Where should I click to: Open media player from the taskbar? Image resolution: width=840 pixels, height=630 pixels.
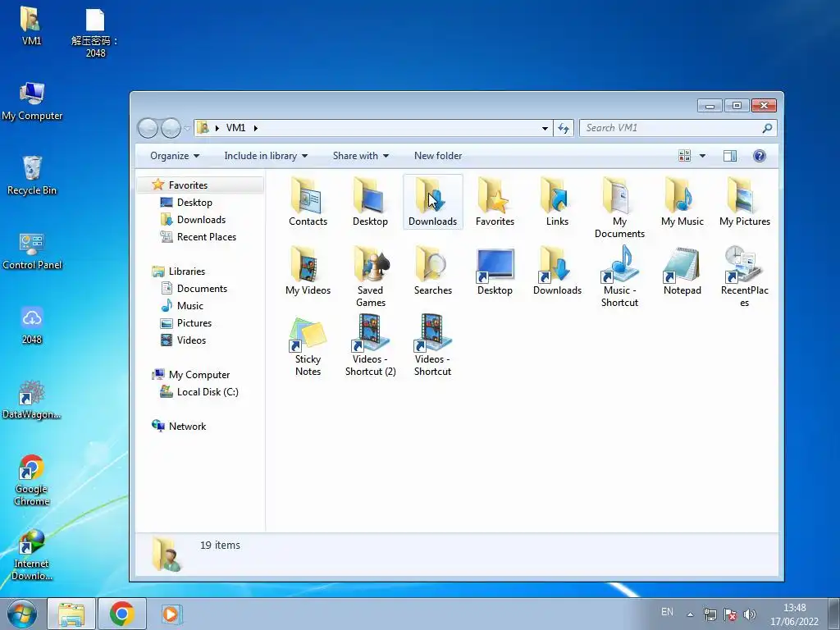pos(171,614)
